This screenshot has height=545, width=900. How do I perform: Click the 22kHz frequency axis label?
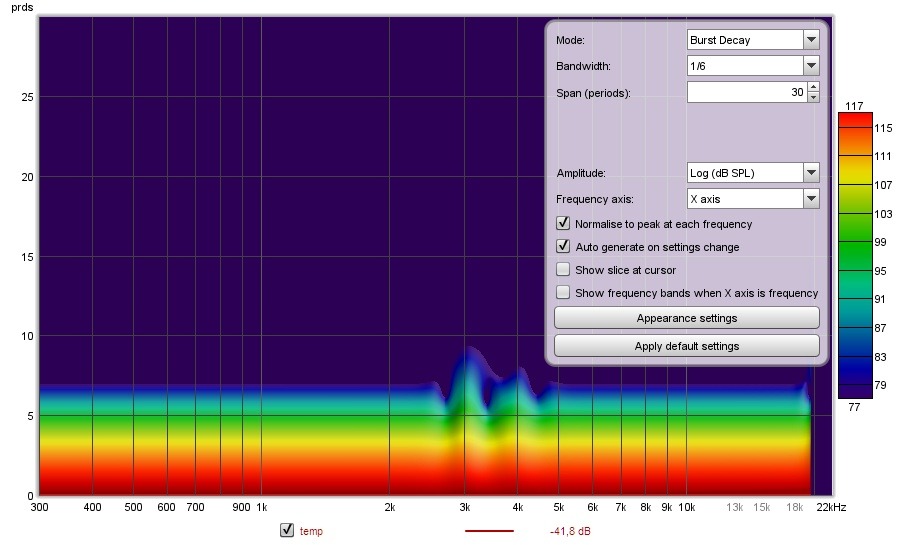(x=831, y=507)
